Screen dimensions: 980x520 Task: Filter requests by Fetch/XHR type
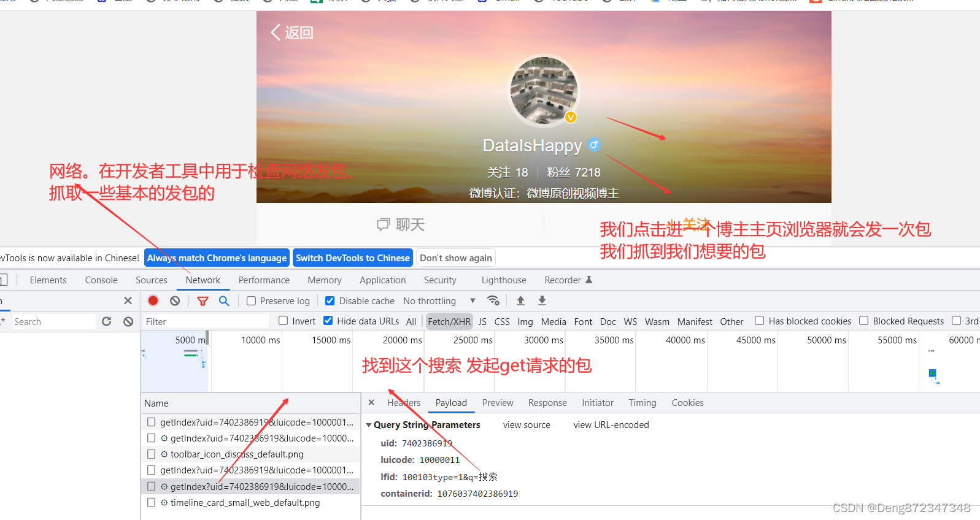[x=449, y=321]
